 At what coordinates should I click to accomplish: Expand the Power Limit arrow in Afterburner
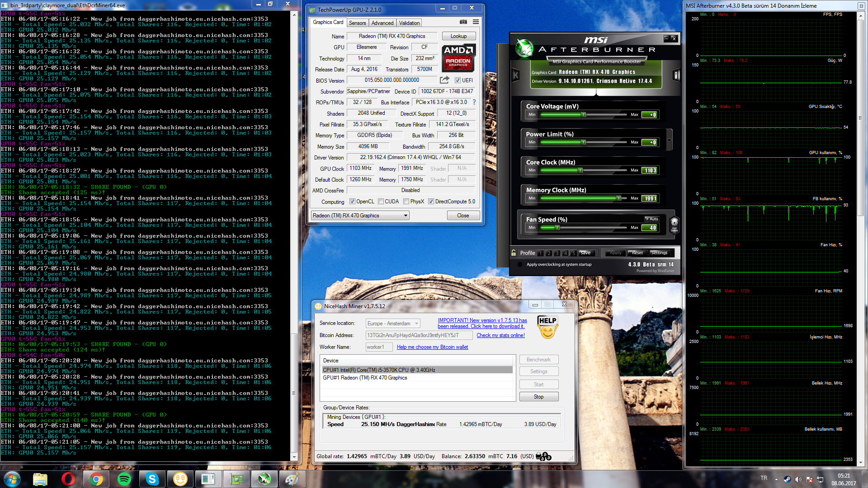tap(669, 140)
